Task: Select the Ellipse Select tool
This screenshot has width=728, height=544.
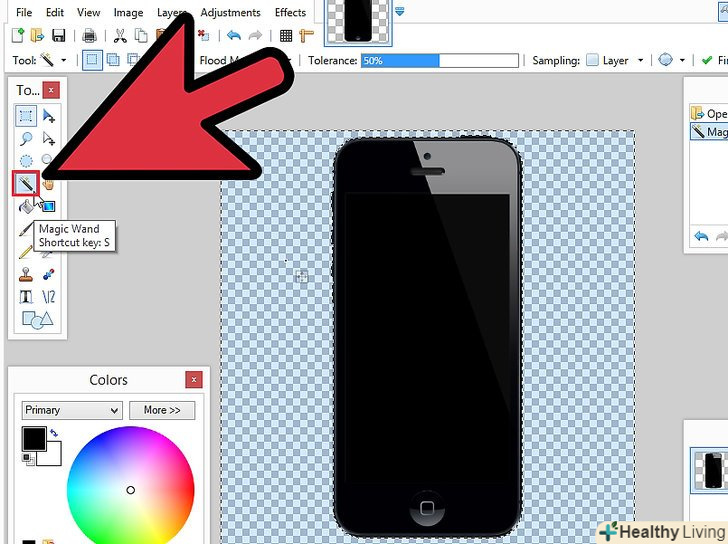Action: click(26, 161)
